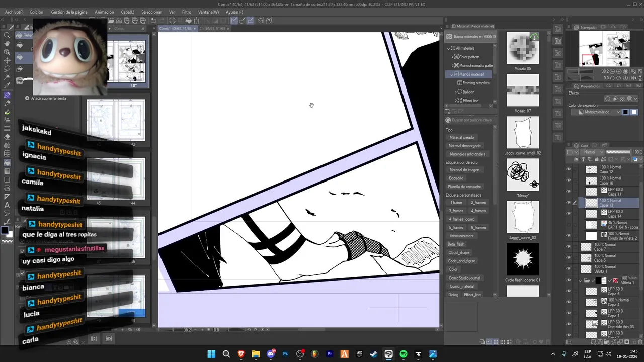The width and height of the screenshot is (644, 362).
Task: Click Buscar materiales en ASSETS button
Action: [x=471, y=36]
